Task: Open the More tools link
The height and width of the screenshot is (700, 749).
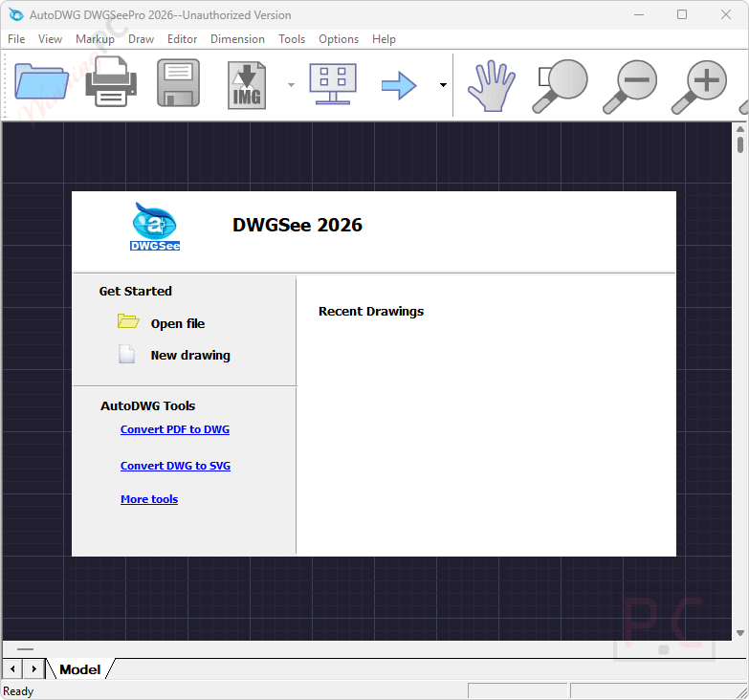Action: coord(149,499)
